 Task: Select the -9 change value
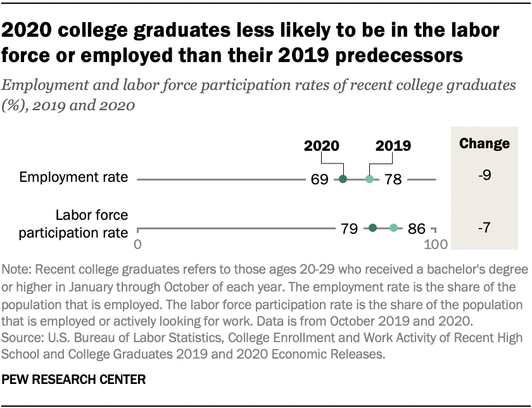tap(484, 175)
